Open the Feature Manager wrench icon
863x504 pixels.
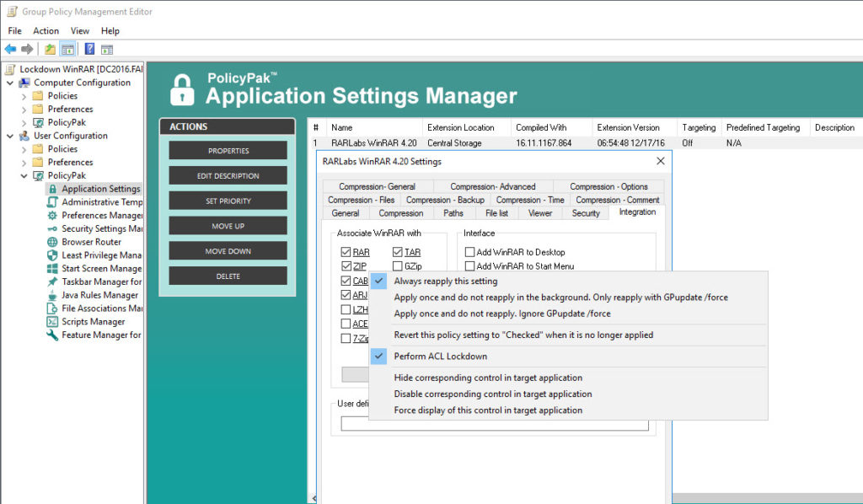52,335
